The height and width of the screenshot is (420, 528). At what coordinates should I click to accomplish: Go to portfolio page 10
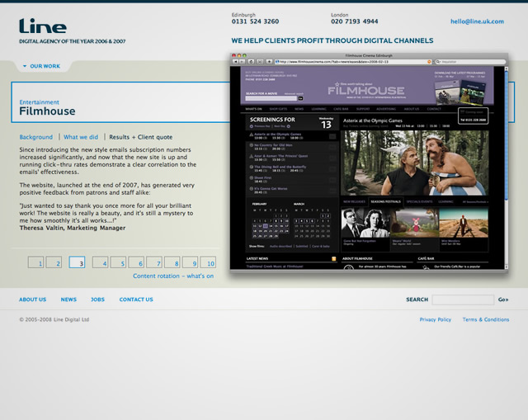click(208, 262)
